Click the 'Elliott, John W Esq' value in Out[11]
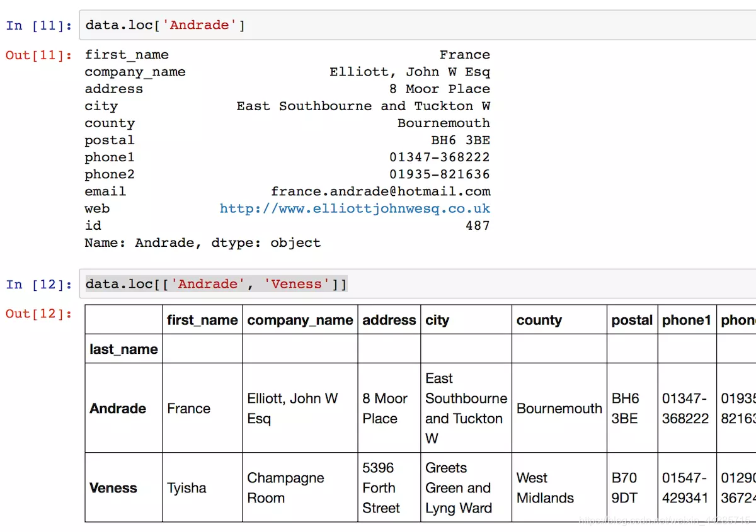This screenshot has height=532, width=756. click(x=409, y=72)
